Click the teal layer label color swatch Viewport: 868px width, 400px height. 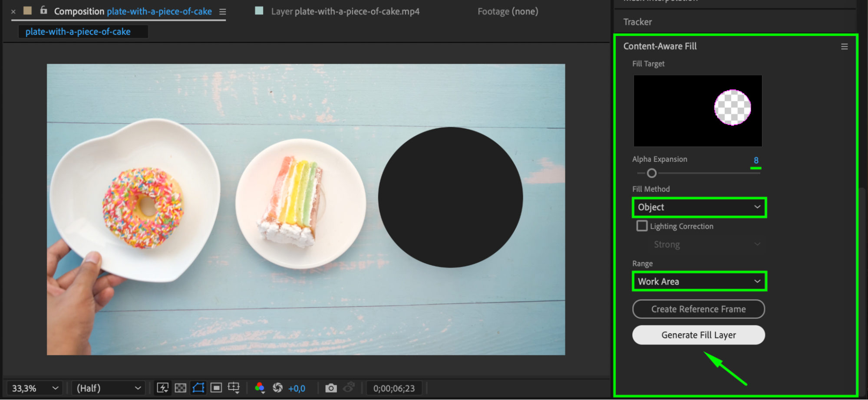(259, 10)
